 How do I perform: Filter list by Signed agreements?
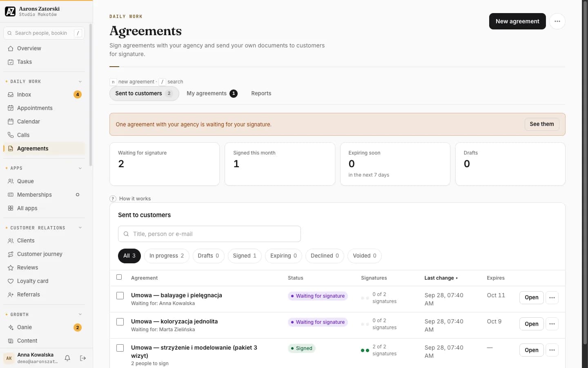tap(245, 256)
